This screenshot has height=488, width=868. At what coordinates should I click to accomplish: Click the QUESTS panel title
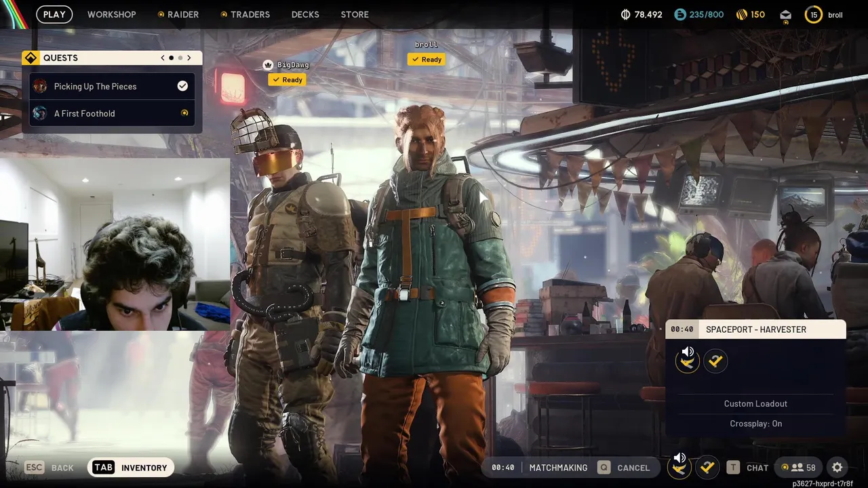(60, 58)
